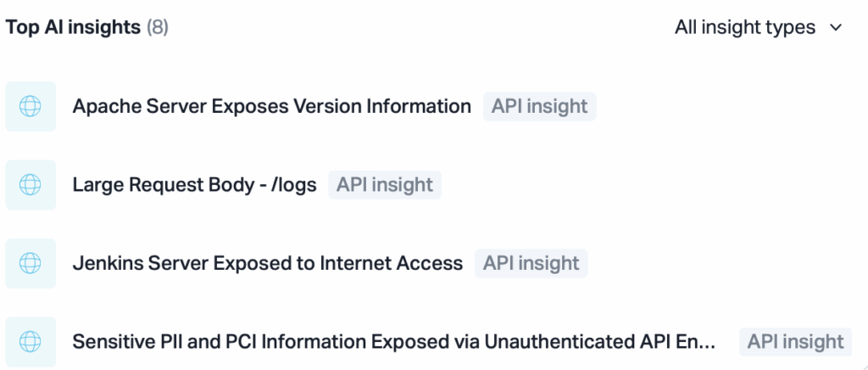Click the globe icon beside Sensitive PII insight
This screenshot has width=868, height=370.
(x=31, y=342)
